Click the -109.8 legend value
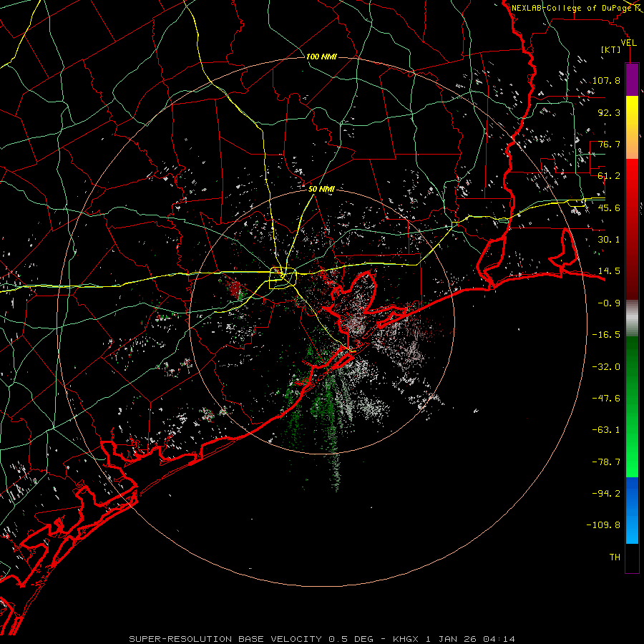Viewport: 644px width, 644px height. point(603,525)
